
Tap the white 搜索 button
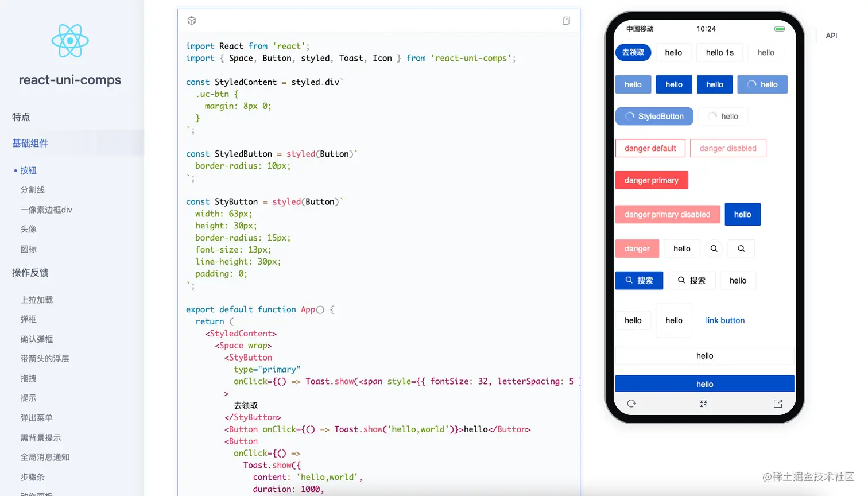click(x=692, y=280)
